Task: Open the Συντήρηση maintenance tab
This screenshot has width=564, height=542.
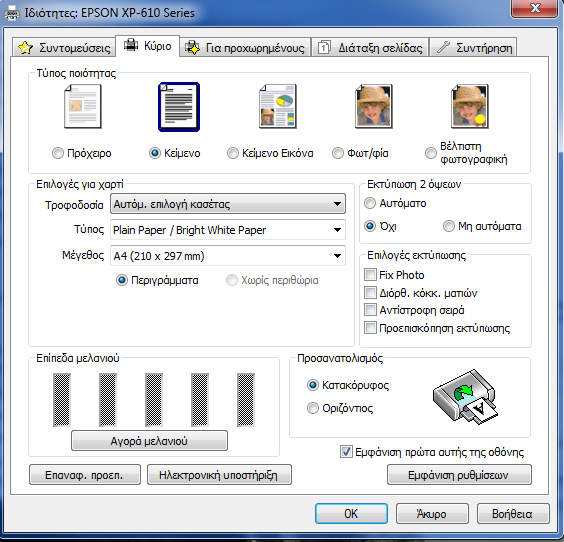Action: tap(473, 47)
